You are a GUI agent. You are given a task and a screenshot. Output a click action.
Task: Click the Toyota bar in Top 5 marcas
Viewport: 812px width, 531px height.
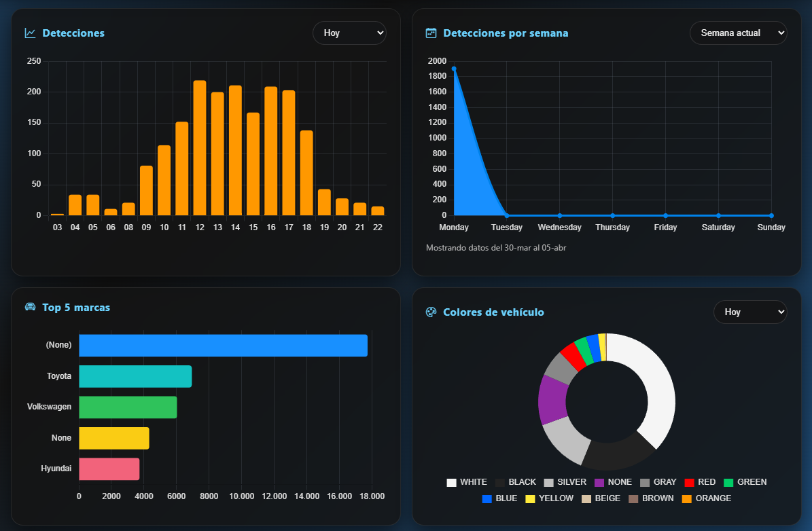(135, 376)
